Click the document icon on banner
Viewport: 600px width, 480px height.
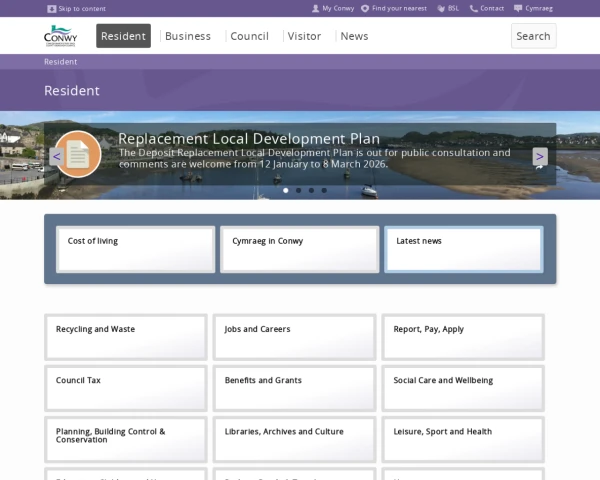coord(77,154)
